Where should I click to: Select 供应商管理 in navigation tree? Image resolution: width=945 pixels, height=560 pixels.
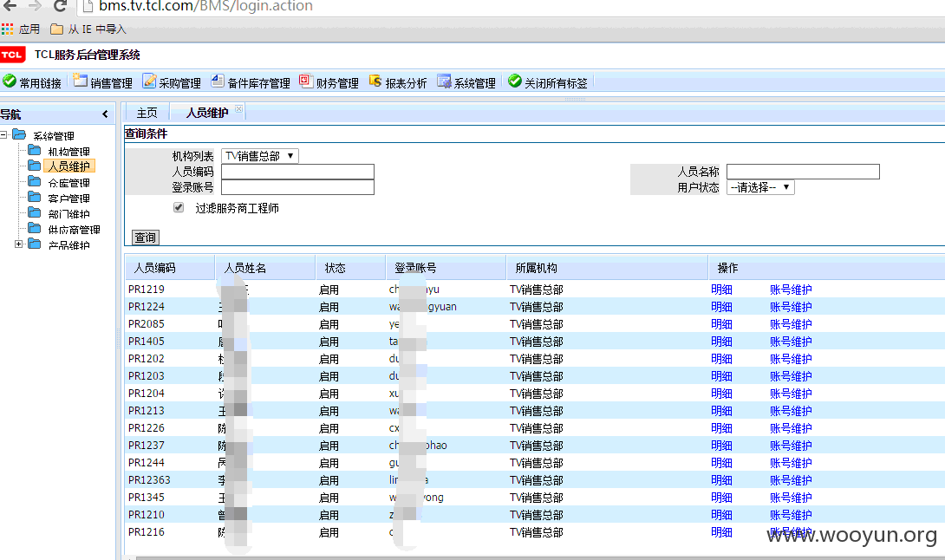[x=75, y=230]
